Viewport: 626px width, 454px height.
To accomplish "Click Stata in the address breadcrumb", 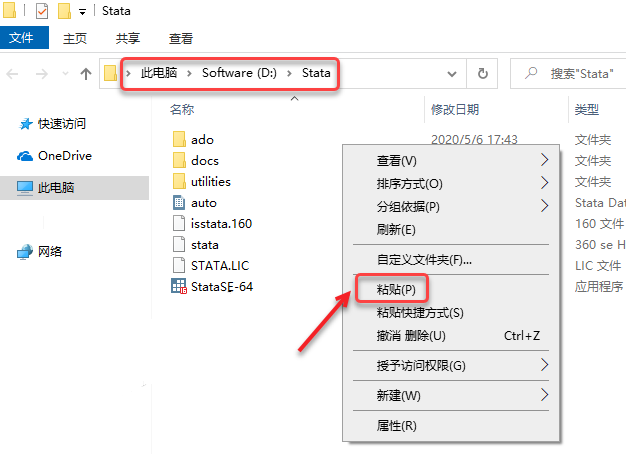I will 316,73.
